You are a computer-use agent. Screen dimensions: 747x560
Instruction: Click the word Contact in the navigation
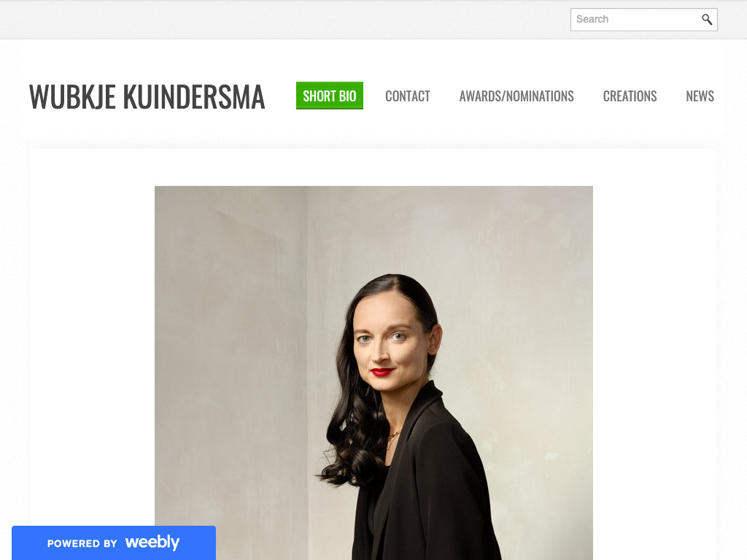tap(408, 96)
